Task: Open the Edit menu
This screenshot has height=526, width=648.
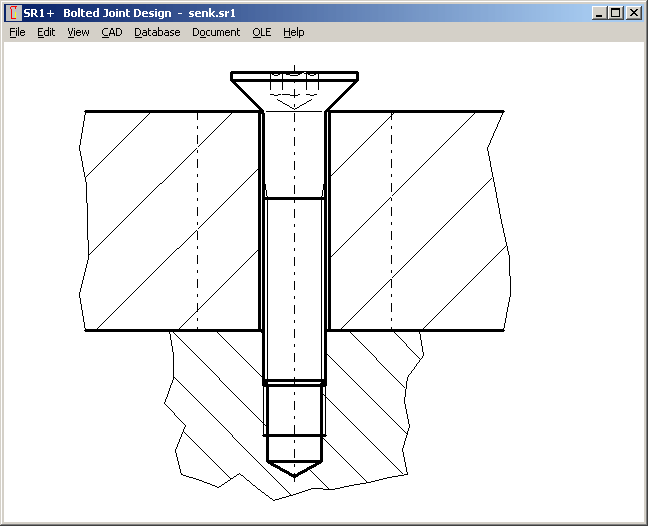Action: [46, 32]
